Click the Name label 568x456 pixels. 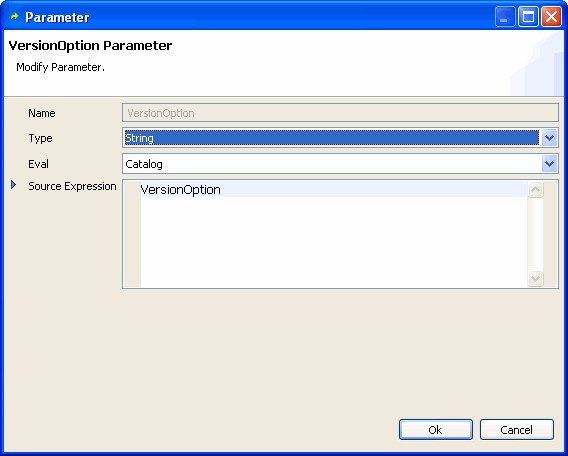click(x=42, y=113)
